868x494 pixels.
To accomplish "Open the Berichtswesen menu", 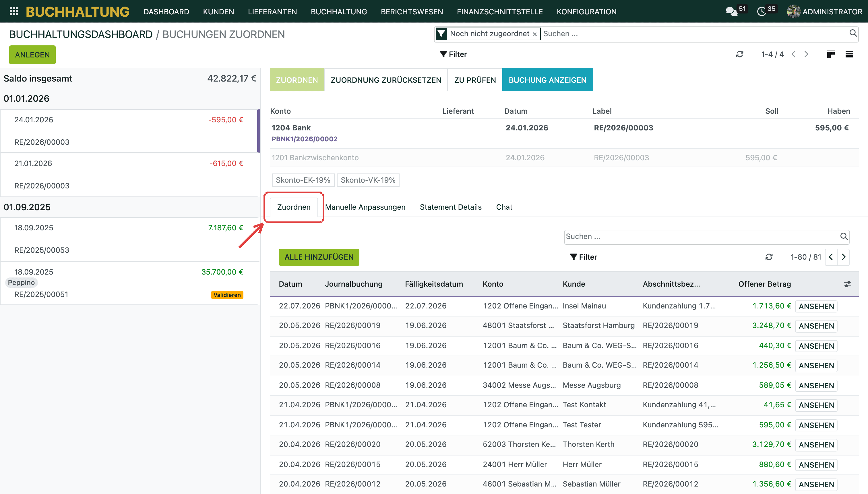I will pos(412,11).
